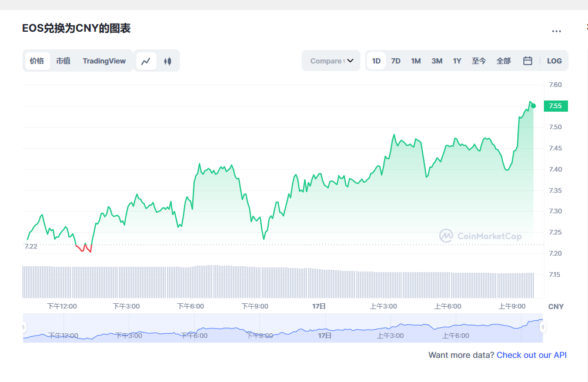The width and height of the screenshot is (588, 382).
Task: Open the Check out our API link
Action: point(532,355)
